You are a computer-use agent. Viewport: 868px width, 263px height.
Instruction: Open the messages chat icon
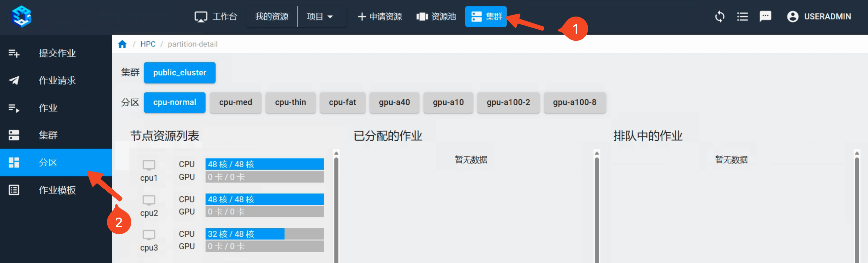click(x=765, y=16)
